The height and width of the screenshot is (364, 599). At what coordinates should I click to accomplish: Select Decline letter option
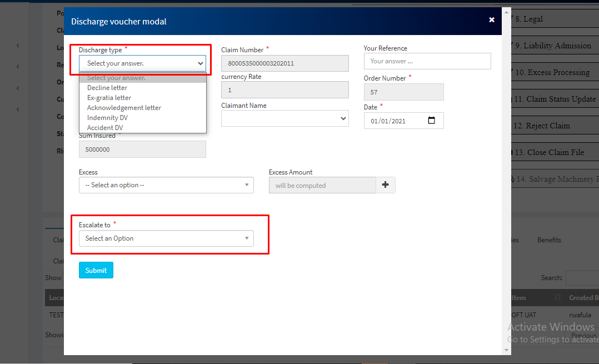point(107,88)
